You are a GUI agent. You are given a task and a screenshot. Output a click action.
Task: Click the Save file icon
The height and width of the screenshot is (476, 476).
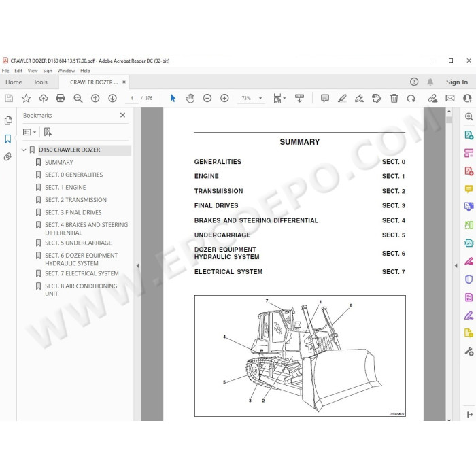click(9, 98)
